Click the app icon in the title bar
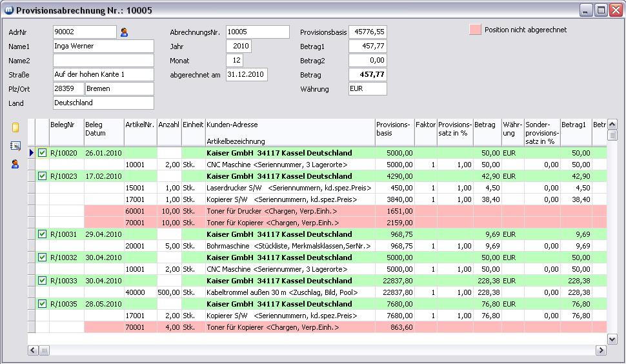The width and height of the screenshot is (626, 364). point(9,10)
